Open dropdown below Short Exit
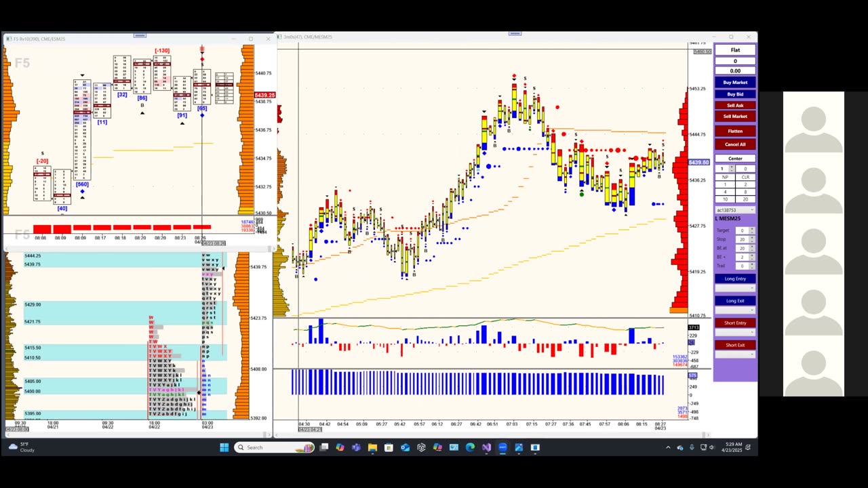868x488 pixels. point(735,354)
